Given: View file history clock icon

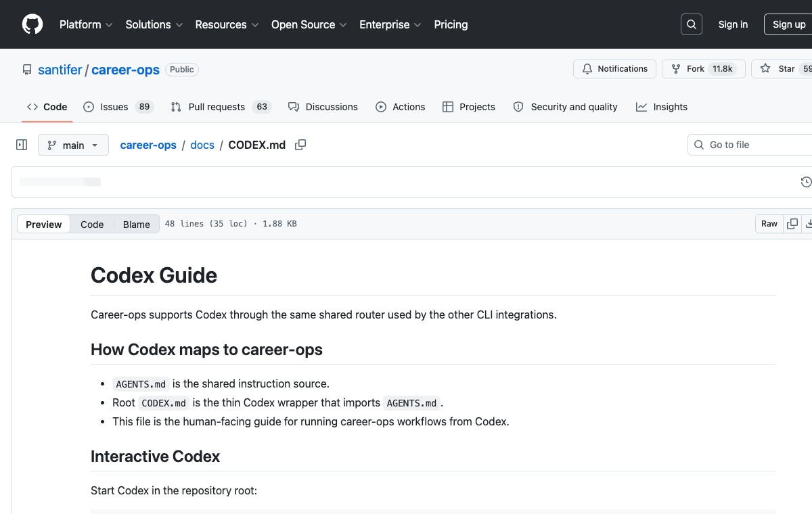Looking at the screenshot, I should coord(806,182).
